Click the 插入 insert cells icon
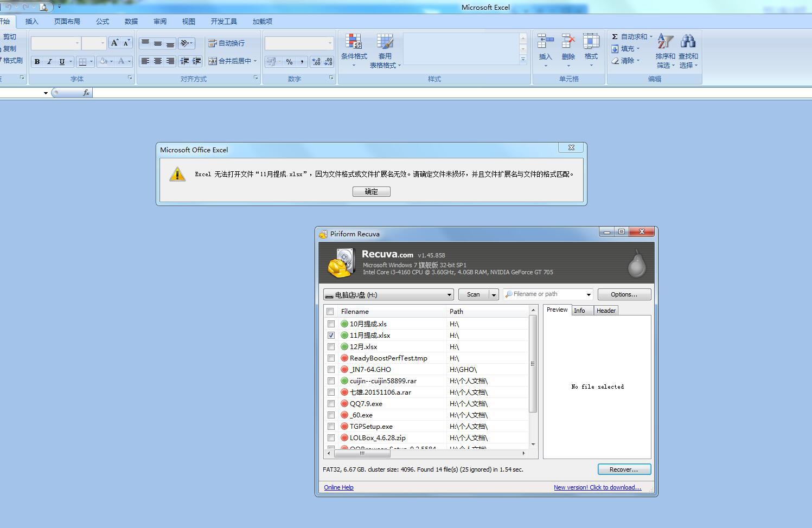Screen dimensions: 812x528 pos(545,41)
